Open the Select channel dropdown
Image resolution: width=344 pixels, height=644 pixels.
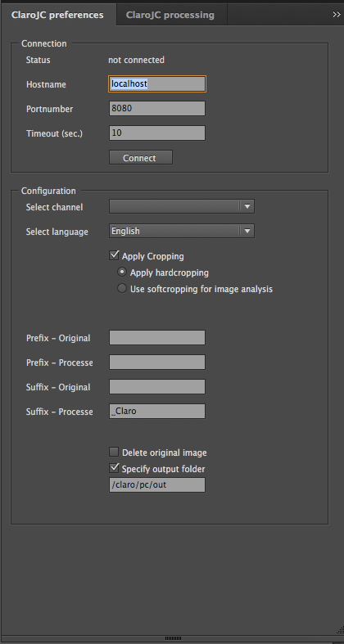coord(182,206)
